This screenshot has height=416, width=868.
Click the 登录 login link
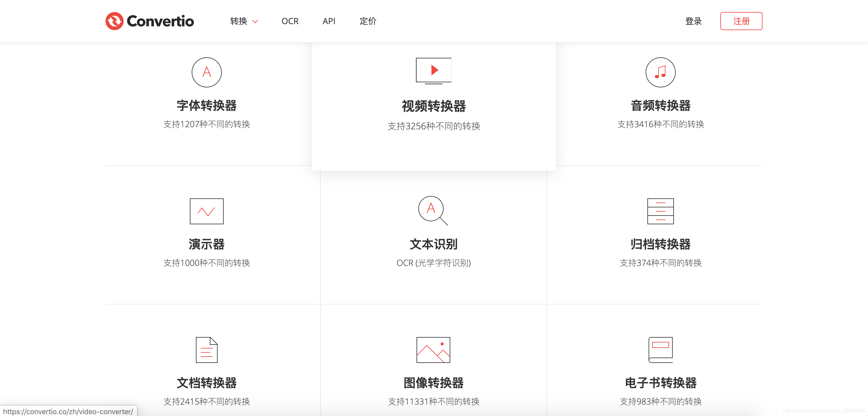[x=693, y=21]
